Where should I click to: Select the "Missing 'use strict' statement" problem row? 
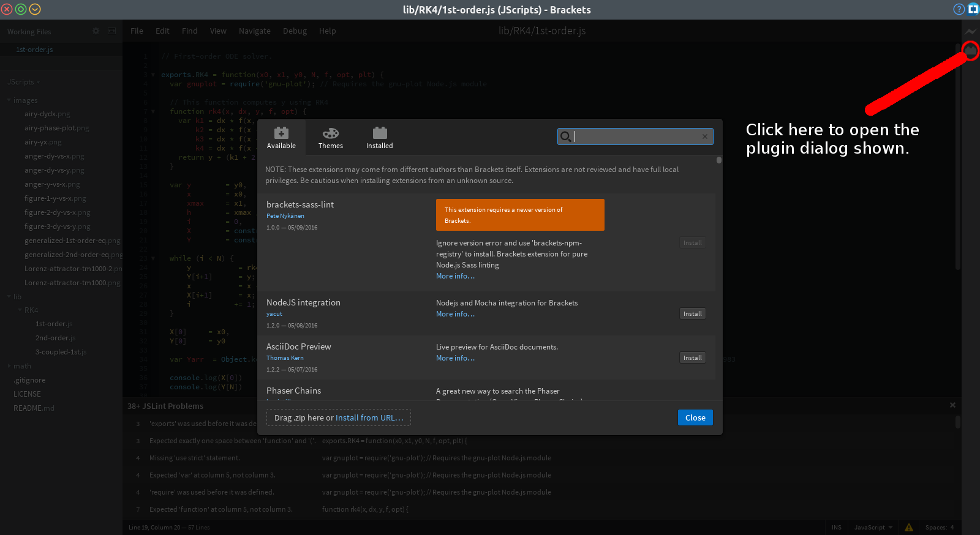tap(539, 458)
